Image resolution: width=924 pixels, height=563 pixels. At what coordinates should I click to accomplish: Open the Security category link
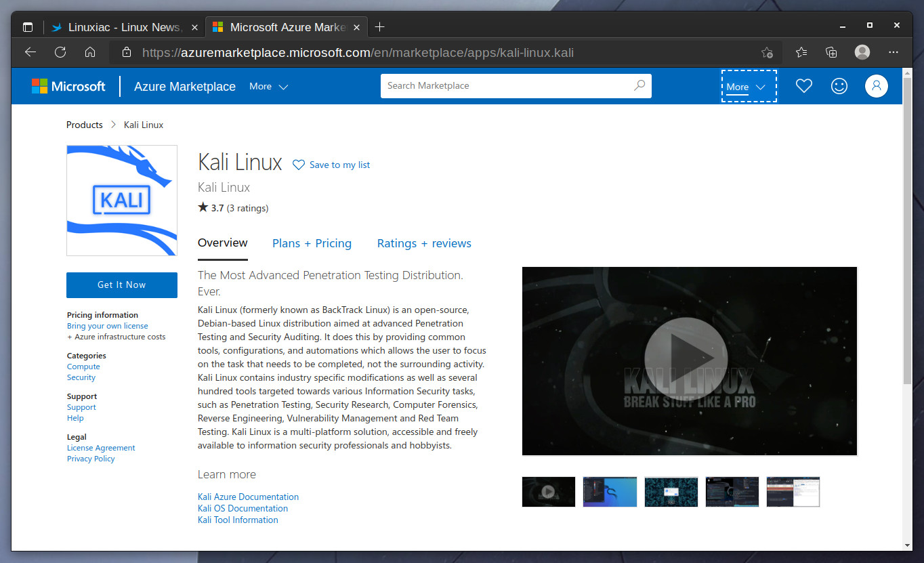(x=81, y=377)
